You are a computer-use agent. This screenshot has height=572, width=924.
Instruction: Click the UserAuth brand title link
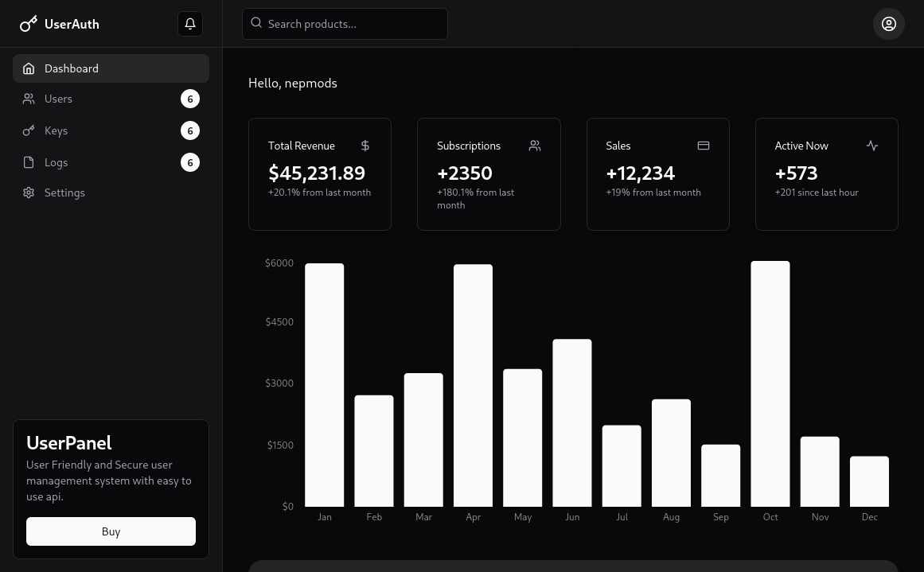[x=72, y=24]
